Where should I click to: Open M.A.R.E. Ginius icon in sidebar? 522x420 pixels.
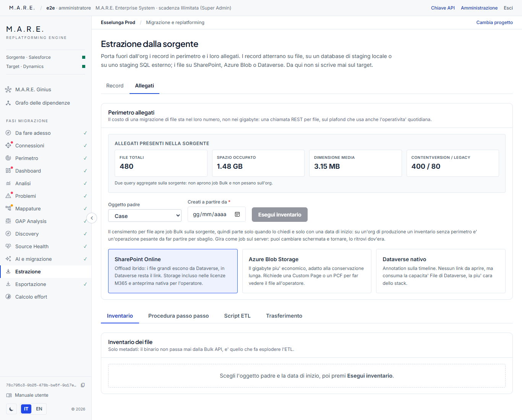click(x=8, y=90)
